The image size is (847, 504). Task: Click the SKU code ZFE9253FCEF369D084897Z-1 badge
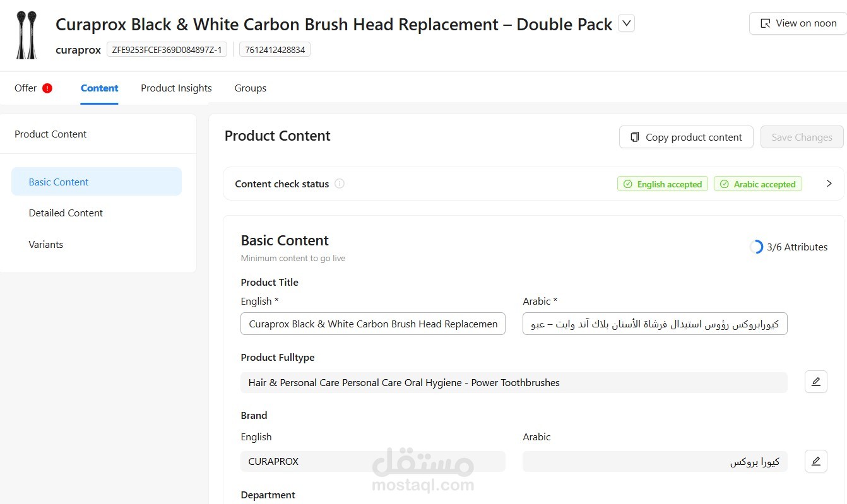(167, 50)
